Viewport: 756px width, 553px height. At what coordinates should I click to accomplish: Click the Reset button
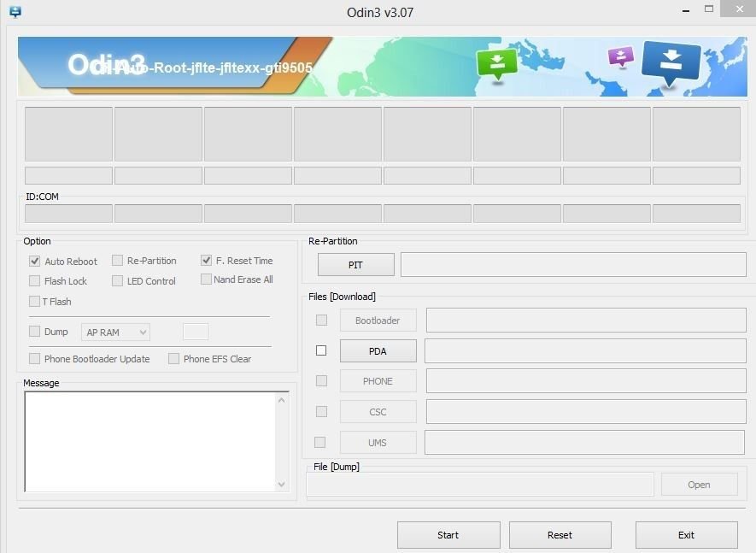coord(560,535)
